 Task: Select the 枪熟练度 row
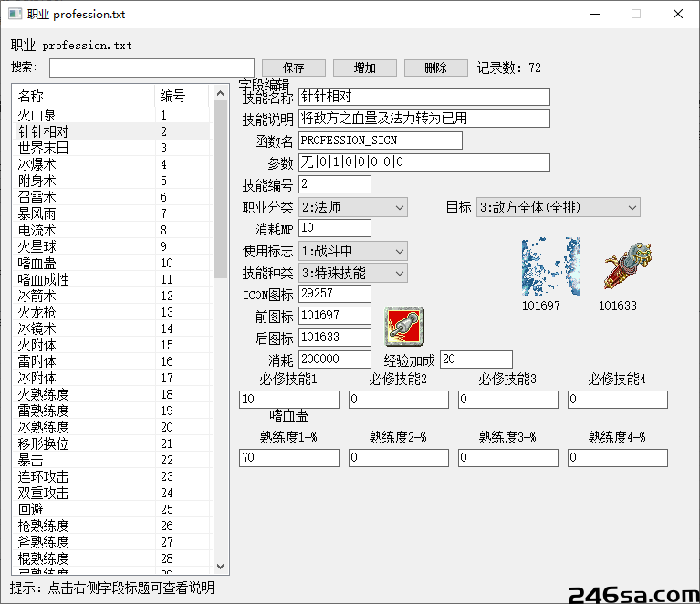tap(111, 526)
